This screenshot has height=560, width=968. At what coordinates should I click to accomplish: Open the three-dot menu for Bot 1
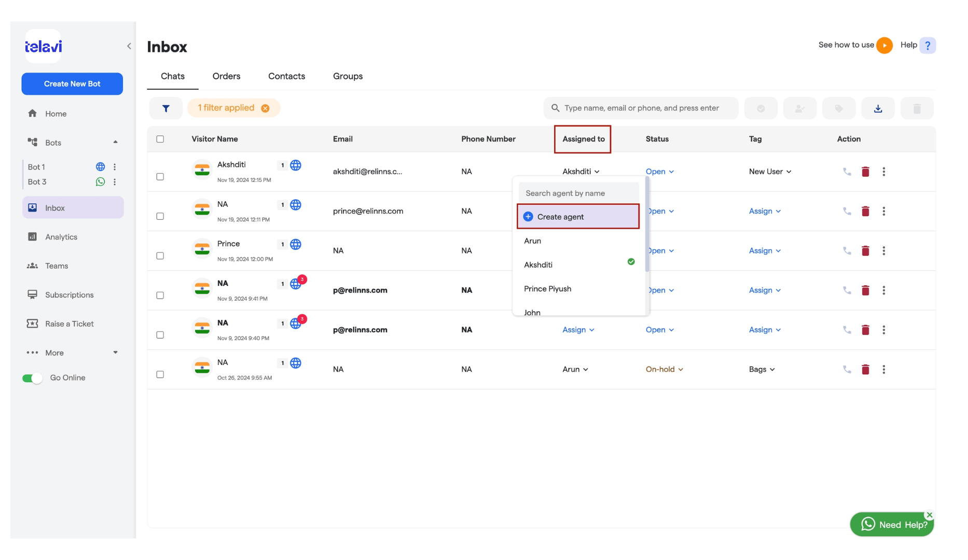[115, 167]
